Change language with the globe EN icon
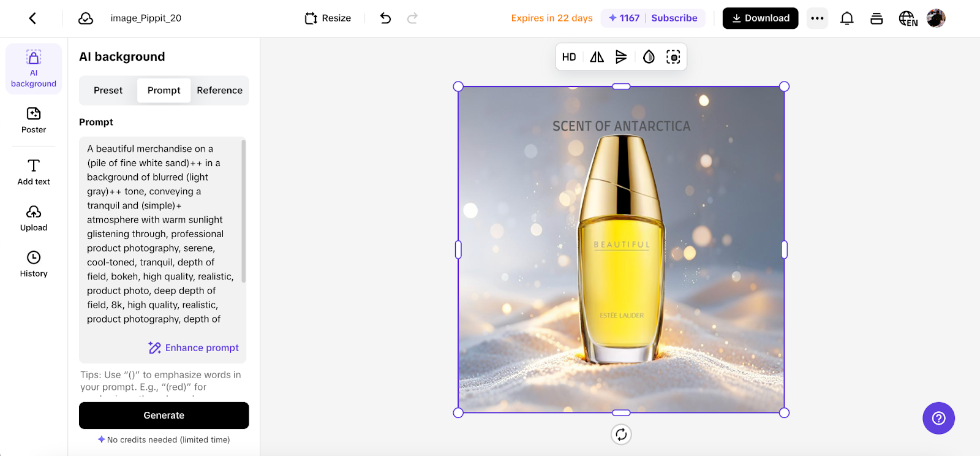Screen dimensions: 980x456 [908, 18]
